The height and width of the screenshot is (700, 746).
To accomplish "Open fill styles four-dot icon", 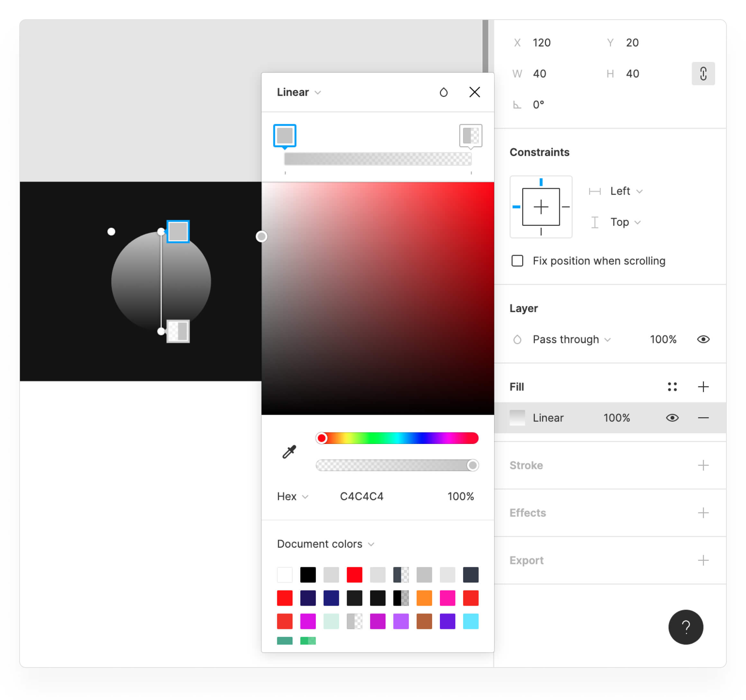I will 672,387.
